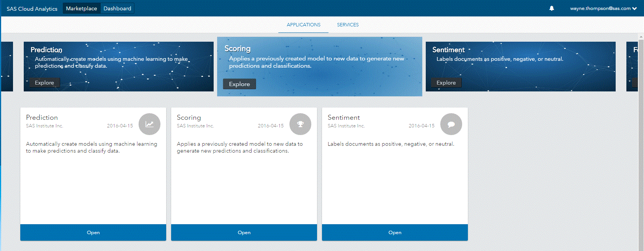Click Explore on the Scoring banner
Viewport: 644px width, 251px height.
(239, 84)
